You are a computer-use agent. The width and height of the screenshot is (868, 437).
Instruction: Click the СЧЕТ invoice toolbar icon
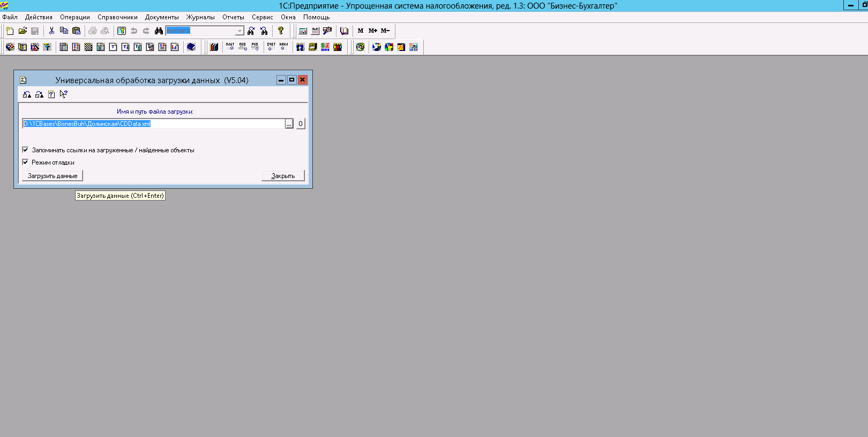click(x=271, y=47)
